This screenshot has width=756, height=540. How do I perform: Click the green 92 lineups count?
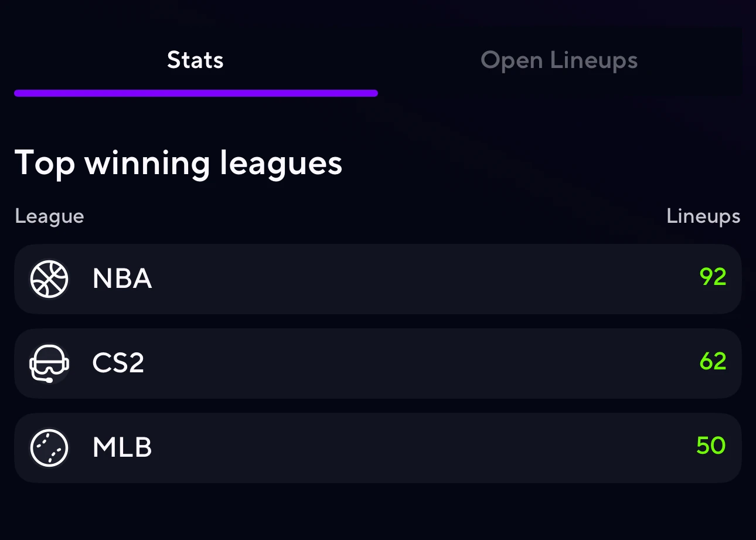point(713,277)
